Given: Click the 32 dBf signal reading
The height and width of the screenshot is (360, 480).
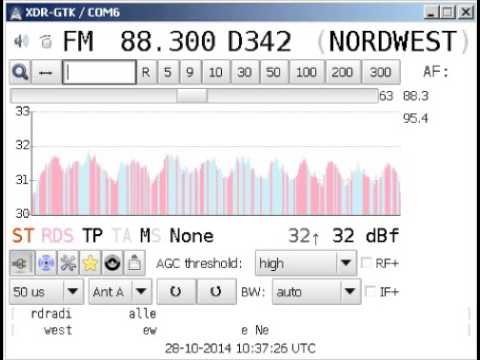Looking at the screenshot, I should tap(365, 236).
